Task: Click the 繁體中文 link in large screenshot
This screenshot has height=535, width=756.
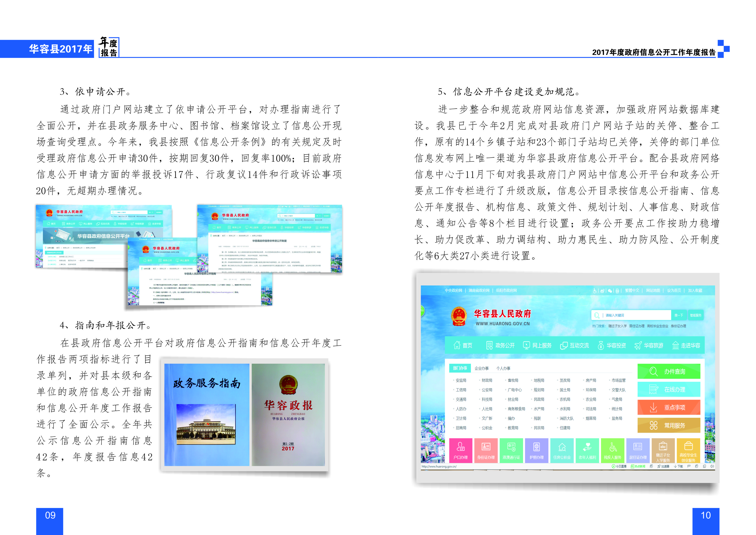Action: click(x=632, y=290)
